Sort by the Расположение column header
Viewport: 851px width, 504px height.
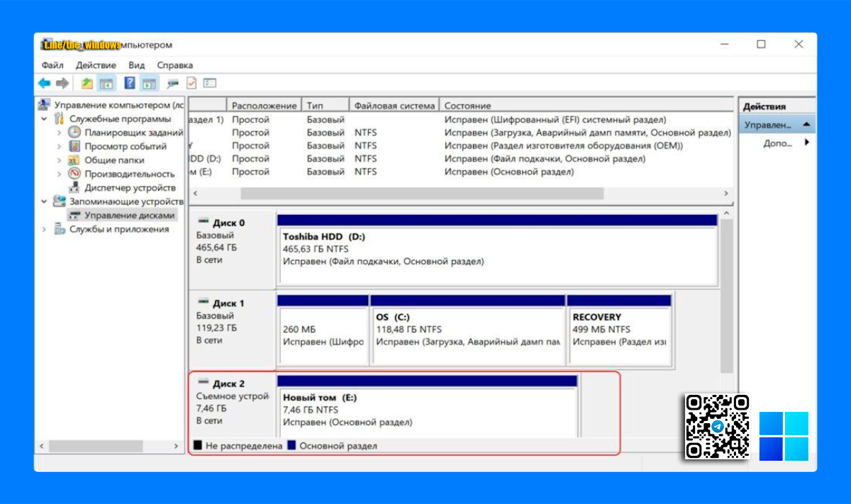[264, 106]
